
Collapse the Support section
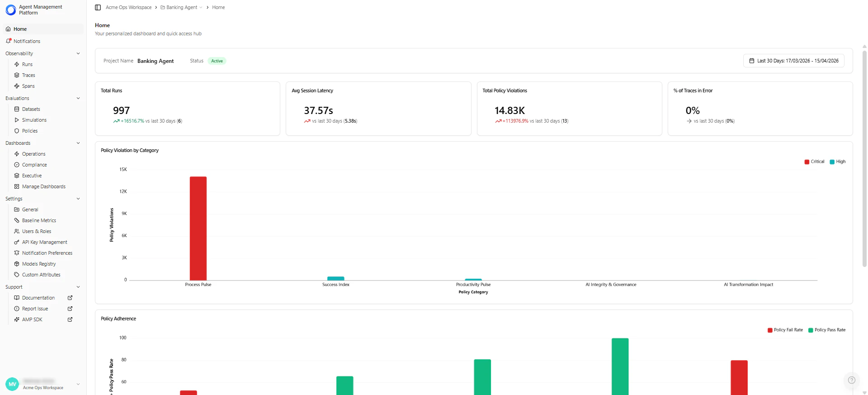tap(78, 287)
